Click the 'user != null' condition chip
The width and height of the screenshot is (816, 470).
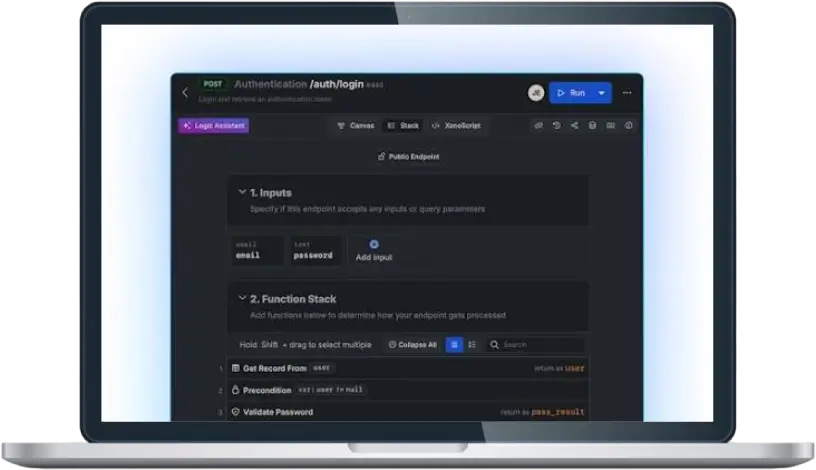coord(330,390)
